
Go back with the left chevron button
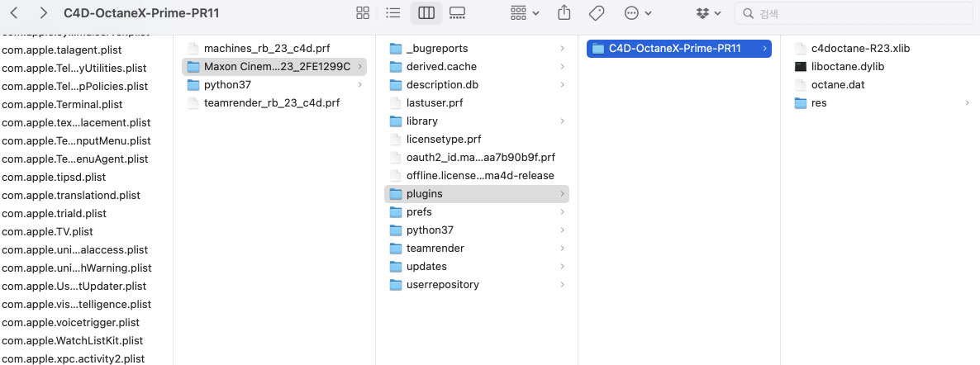click(x=14, y=13)
